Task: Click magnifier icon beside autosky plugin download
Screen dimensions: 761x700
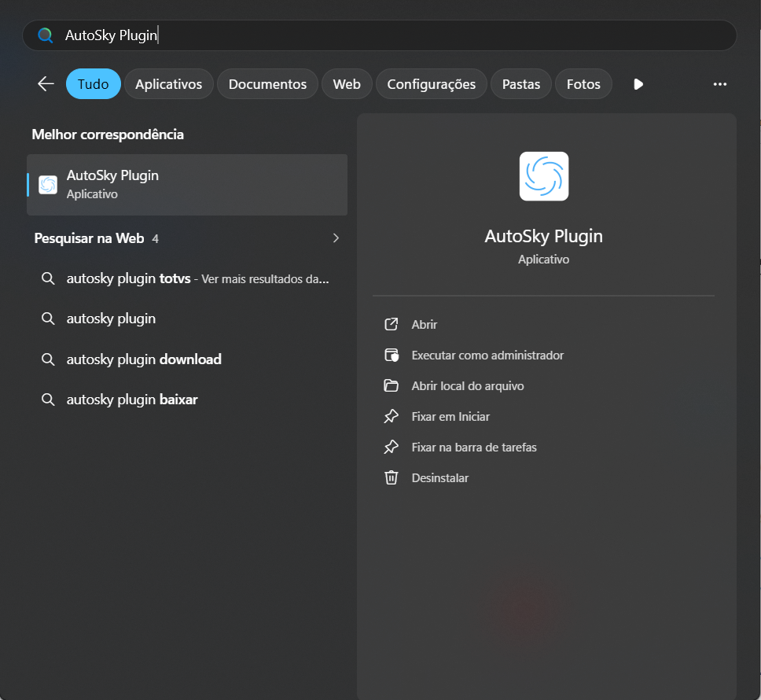Action: tap(48, 359)
